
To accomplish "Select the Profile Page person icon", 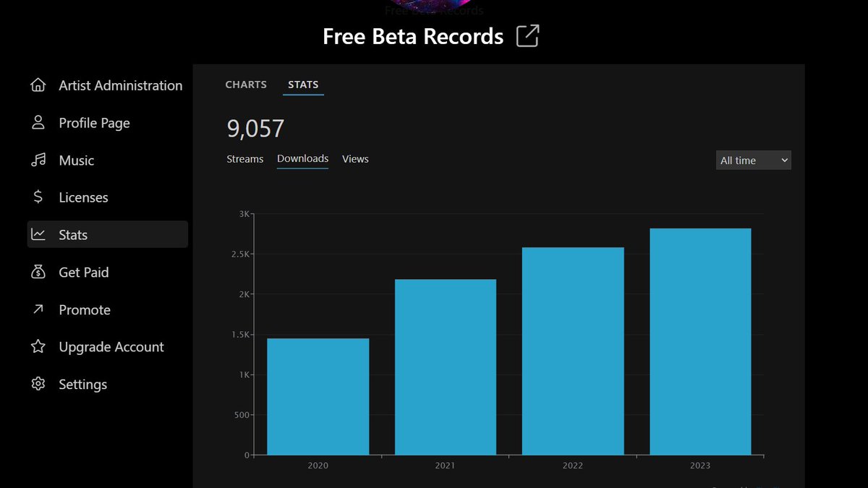I will click(x=38, y=122).
